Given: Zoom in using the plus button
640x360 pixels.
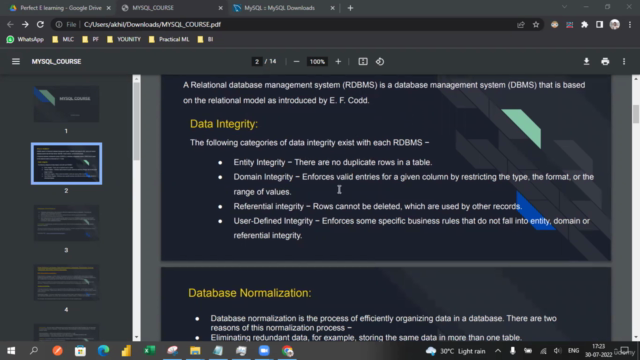Looking at the screenshot, I should tap(338, 62).
